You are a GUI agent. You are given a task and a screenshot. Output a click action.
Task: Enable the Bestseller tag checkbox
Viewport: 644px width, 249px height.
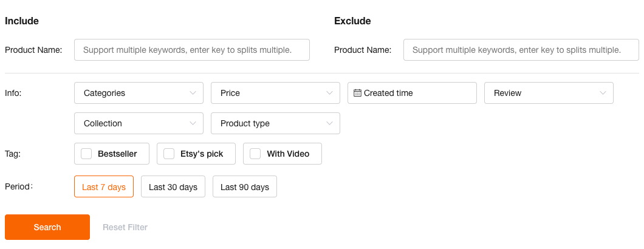tap(86, 154)
